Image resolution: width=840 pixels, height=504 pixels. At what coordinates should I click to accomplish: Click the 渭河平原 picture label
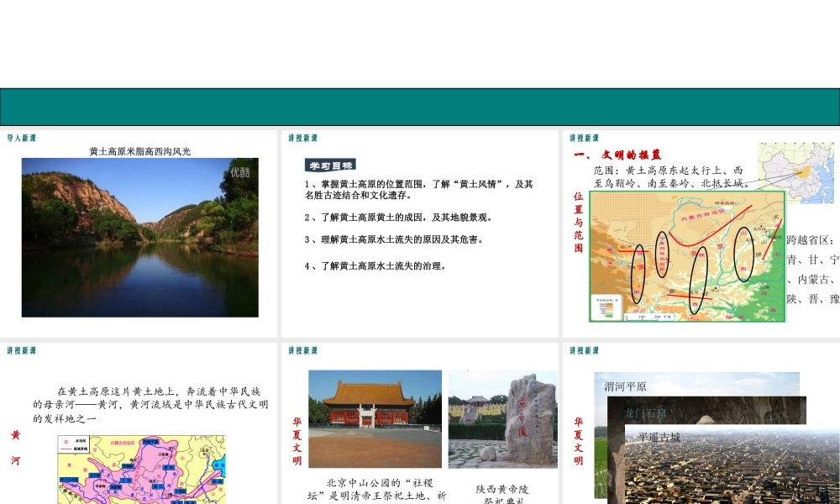coord(625,386)
